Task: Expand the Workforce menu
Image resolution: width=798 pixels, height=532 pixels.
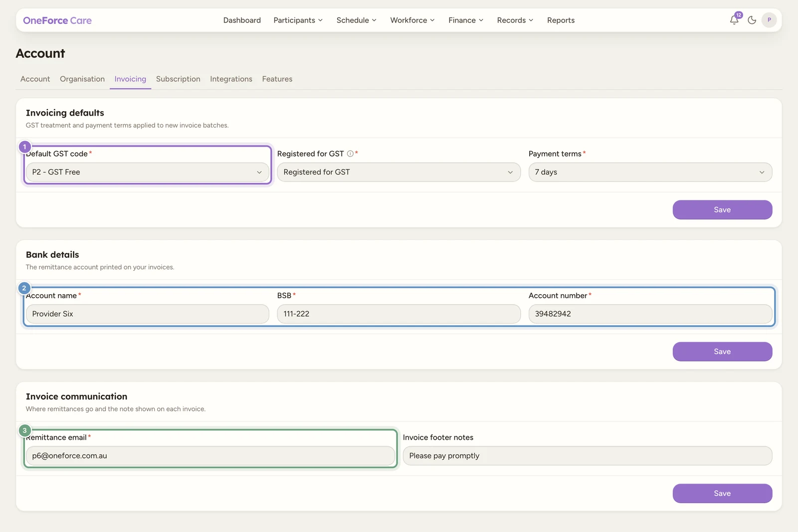Action: click(412, 20)
